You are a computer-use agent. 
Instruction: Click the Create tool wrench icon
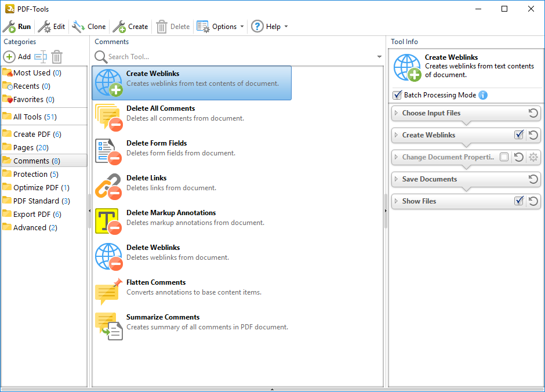coord(119,27)
